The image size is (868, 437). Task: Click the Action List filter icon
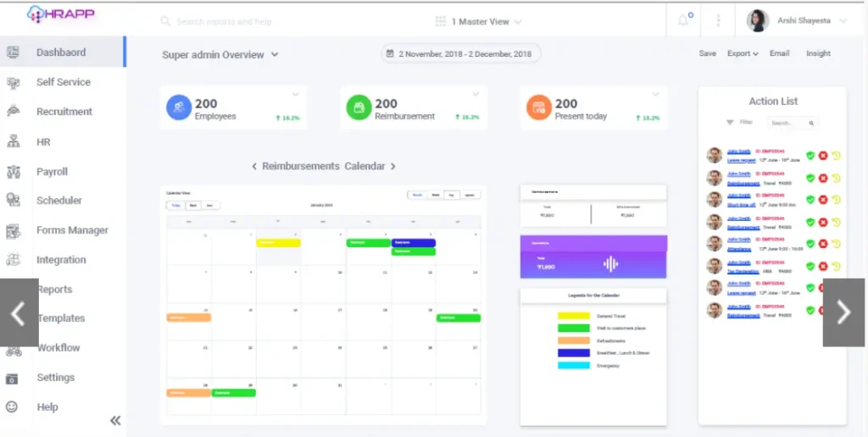[x=730, y=122]
